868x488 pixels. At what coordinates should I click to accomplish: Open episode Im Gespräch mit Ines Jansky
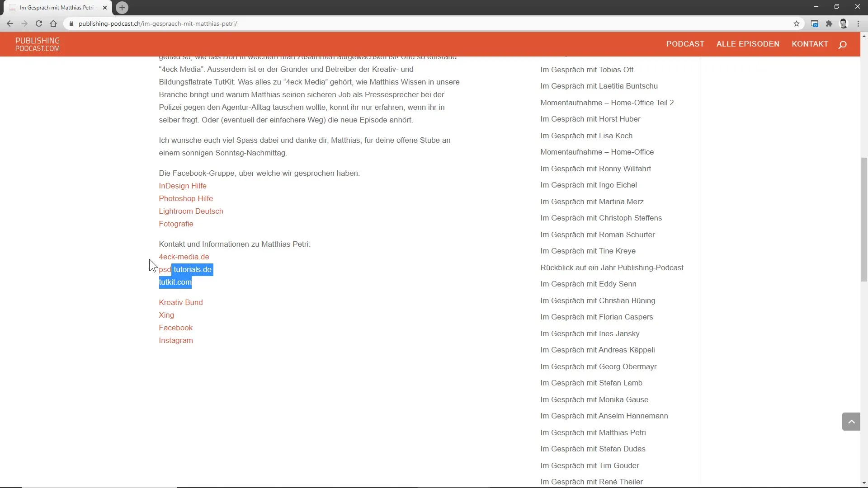590,333
